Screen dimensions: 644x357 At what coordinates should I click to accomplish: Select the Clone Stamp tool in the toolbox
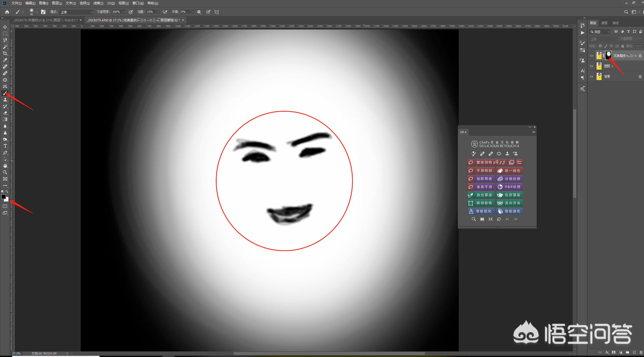click(5, 100)
